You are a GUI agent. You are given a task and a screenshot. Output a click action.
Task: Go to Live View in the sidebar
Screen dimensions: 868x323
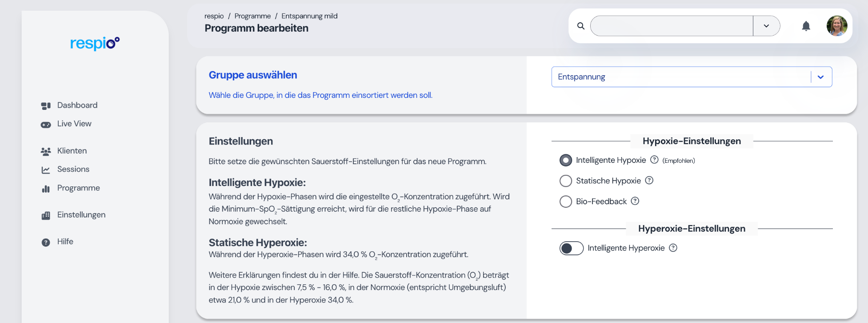[74, 124]
